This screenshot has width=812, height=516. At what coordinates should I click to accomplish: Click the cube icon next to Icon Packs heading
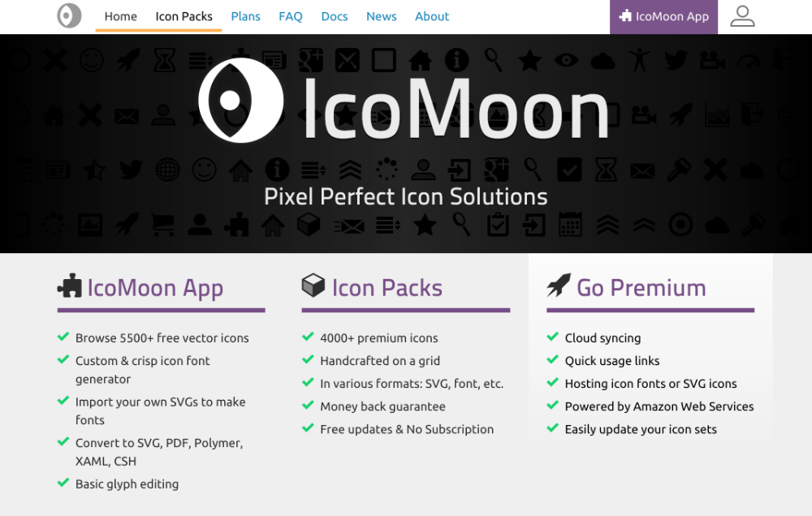(x=312, y=286)
